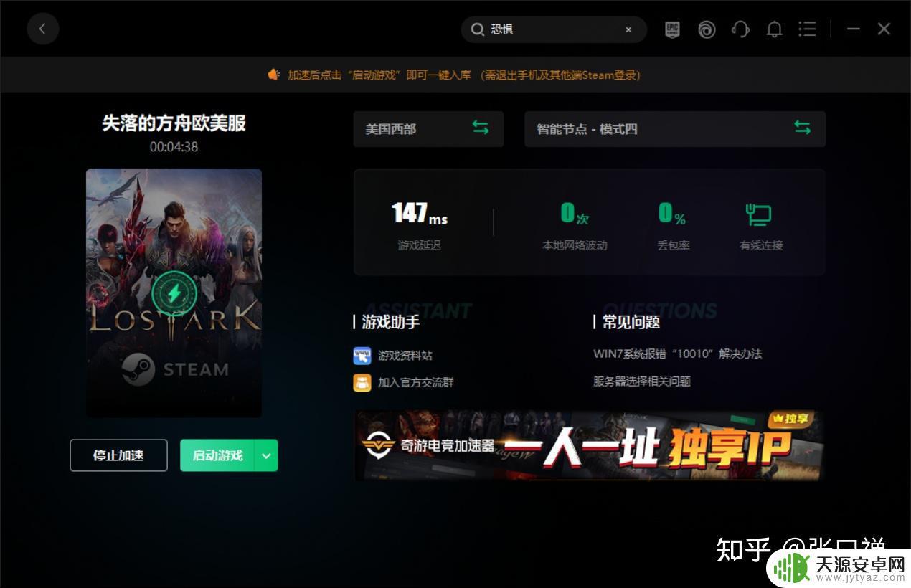Open 服务器选择相关问题 link
Viewport: 911px width, 588px height.
[642, 381]
